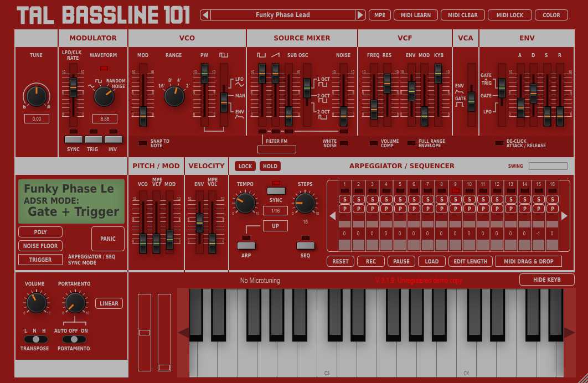
Task: Enable FULL RANGE ENVELOPE option
Action: tap(411, 143)
